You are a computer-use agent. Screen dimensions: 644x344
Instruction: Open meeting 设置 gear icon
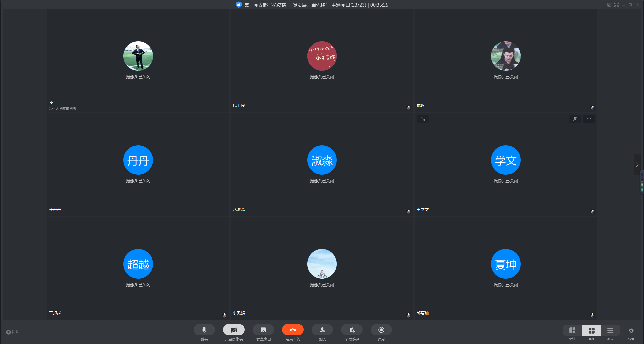[x=631, y=331]
